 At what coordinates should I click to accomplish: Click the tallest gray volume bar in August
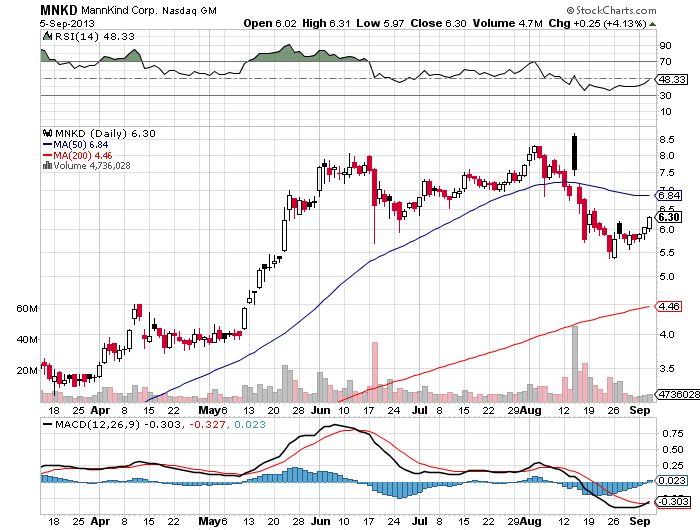click(575, 364)
